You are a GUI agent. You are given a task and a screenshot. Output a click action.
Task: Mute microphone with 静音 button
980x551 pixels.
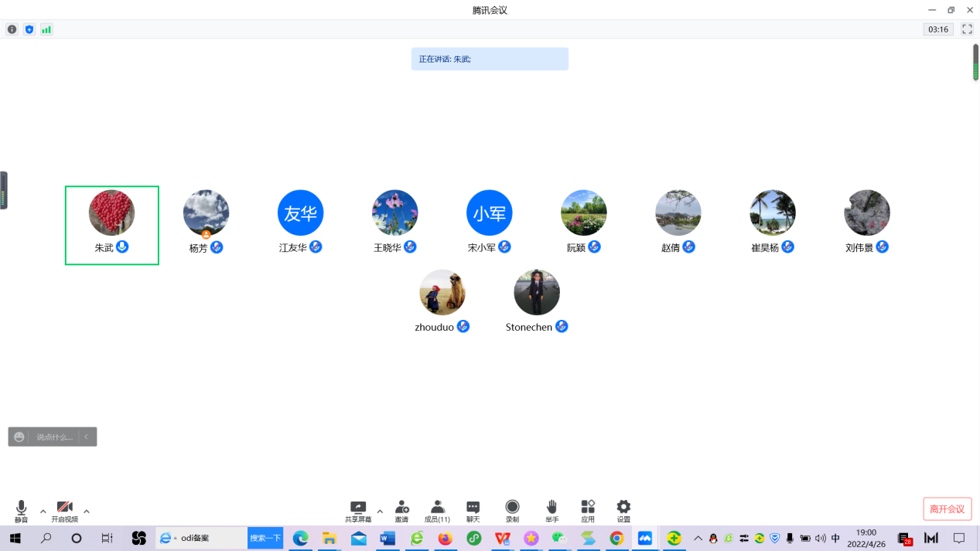click(x=21, y=510)
